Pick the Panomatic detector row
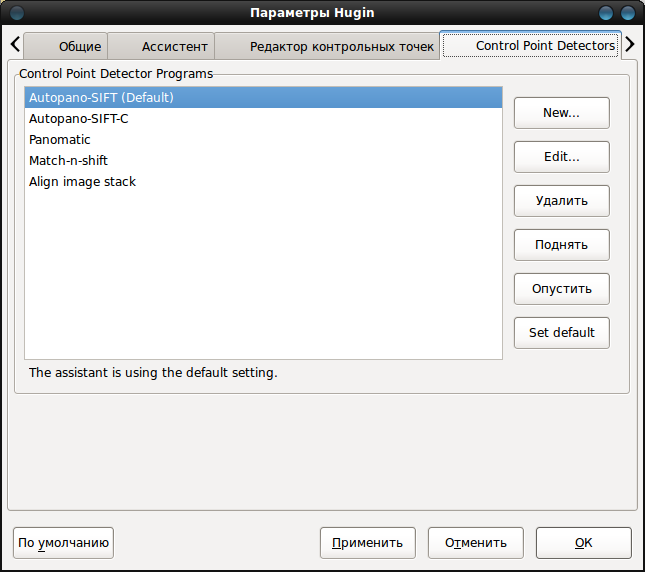This screenshot has height=572, width=645. pyautogui.click(x=263, y=139)
